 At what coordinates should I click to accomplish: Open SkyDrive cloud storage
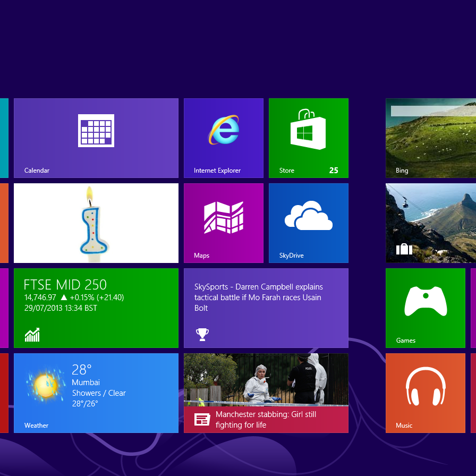point(308,223)
